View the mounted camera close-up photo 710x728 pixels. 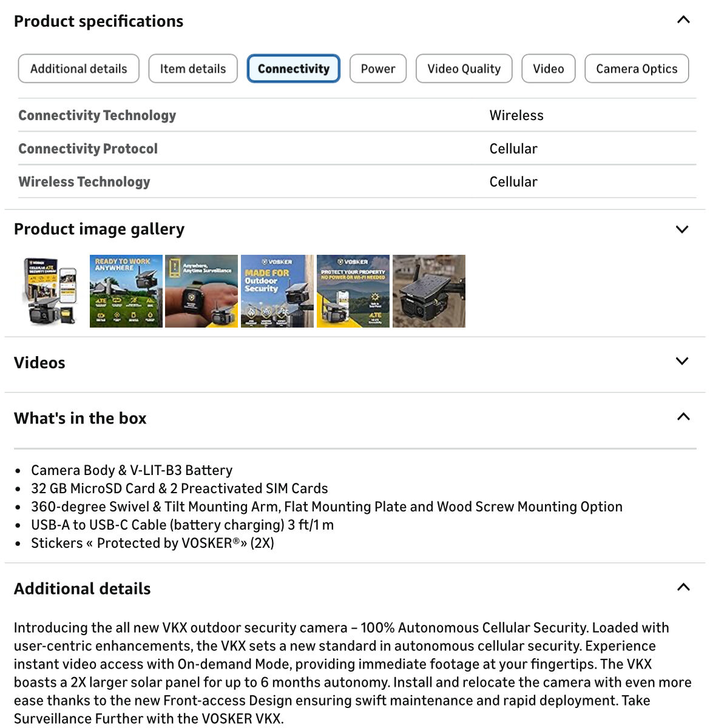[429, 291]
